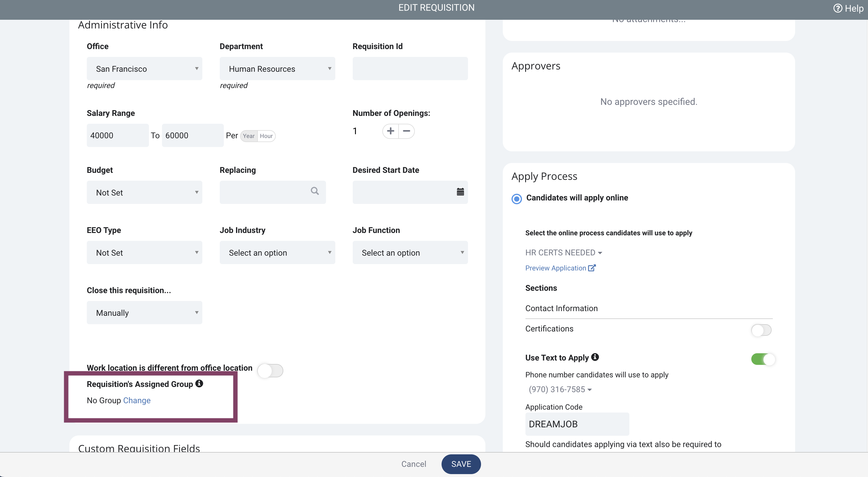The height and width of the screenshot is (477, 868).
Task: Click info icon beside Requisition's Assigned Group
Action: point(199,383)
